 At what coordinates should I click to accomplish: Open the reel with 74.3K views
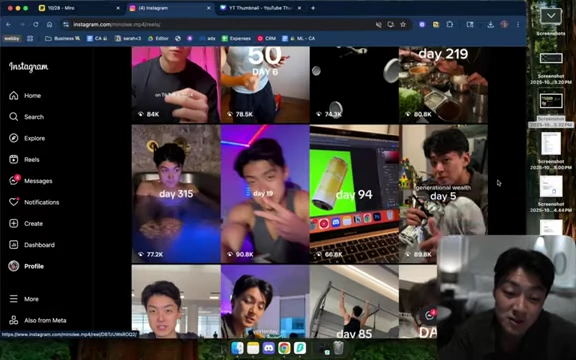(354, 84)
